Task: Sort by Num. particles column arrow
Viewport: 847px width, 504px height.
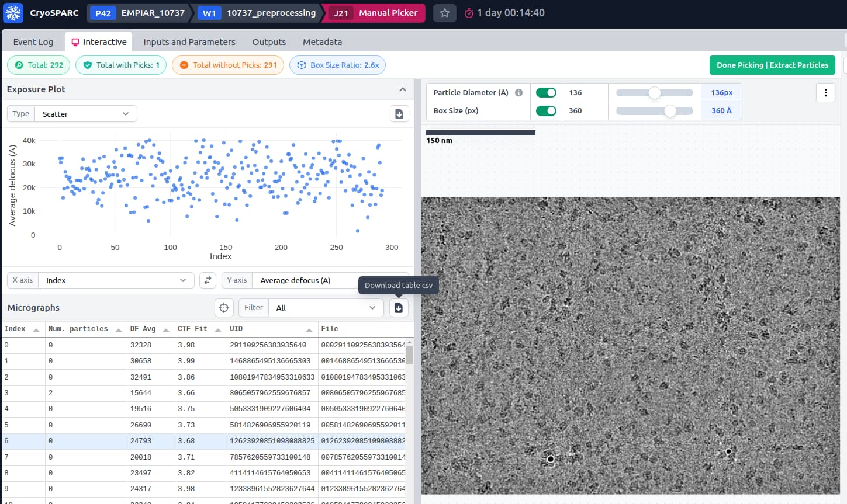Action: 119,330
